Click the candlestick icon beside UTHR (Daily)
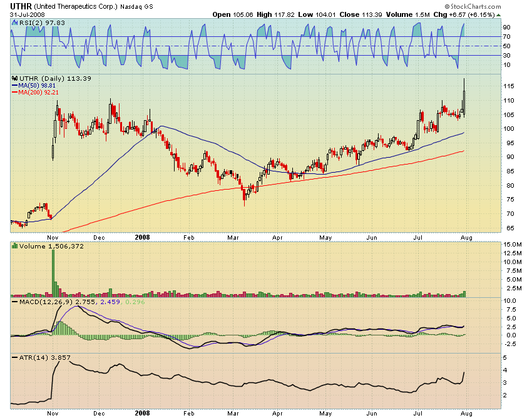532x418 pixels. pyautogui.click(x=14, y=78)
